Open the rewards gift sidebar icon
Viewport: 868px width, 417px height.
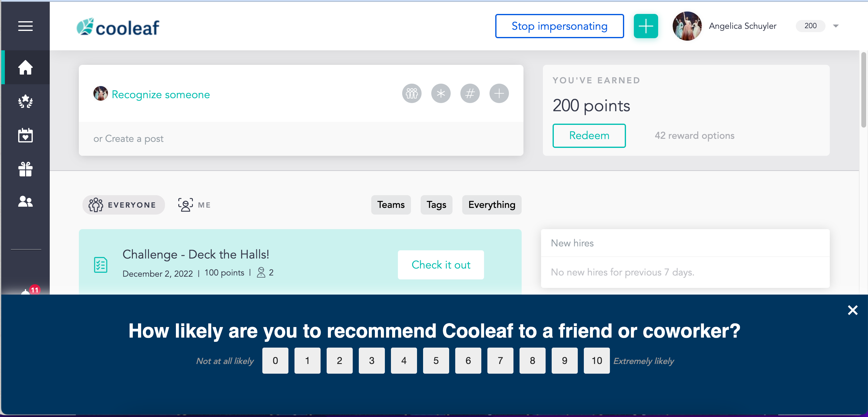point(25,169)
